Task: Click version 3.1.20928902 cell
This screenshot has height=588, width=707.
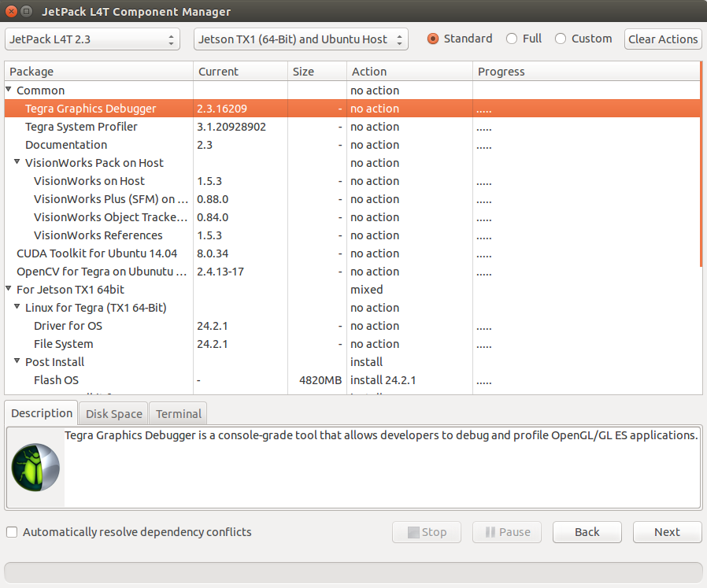Action: pos(231,127)
